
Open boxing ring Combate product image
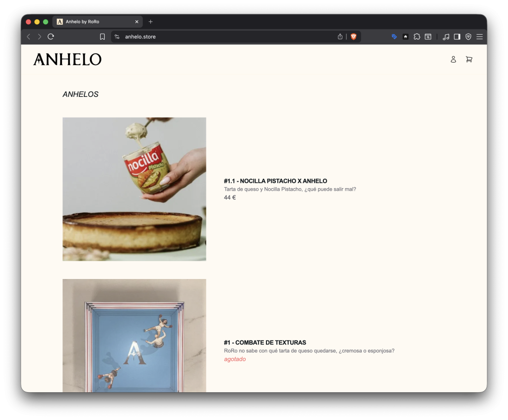pyautogui.click(x=134, y=336)
